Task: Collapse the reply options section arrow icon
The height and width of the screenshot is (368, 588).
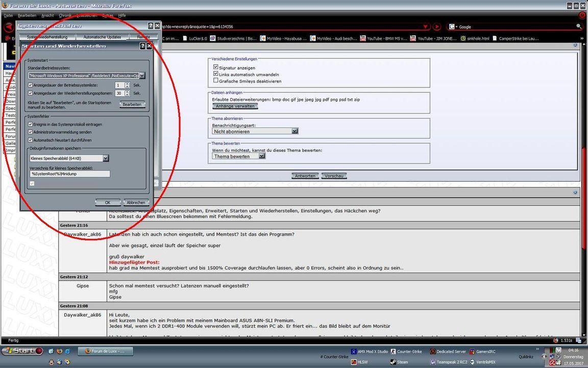Action: pyautogui.click(x=575, y=44)
